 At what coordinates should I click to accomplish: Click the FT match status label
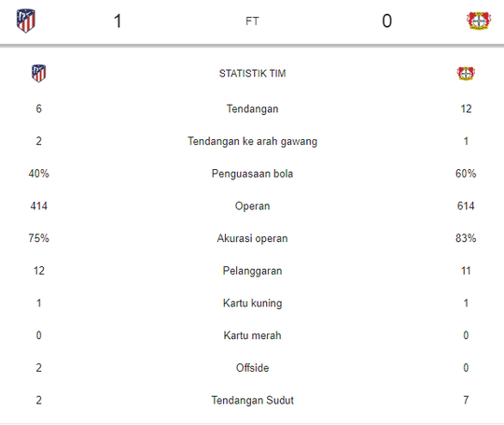point(252,21)
